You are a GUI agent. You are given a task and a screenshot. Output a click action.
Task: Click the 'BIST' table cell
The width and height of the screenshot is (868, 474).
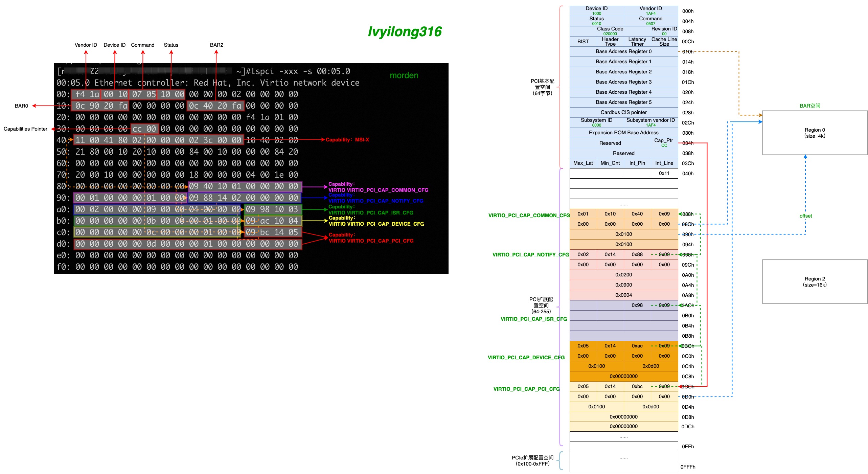[x=583, y=42]
